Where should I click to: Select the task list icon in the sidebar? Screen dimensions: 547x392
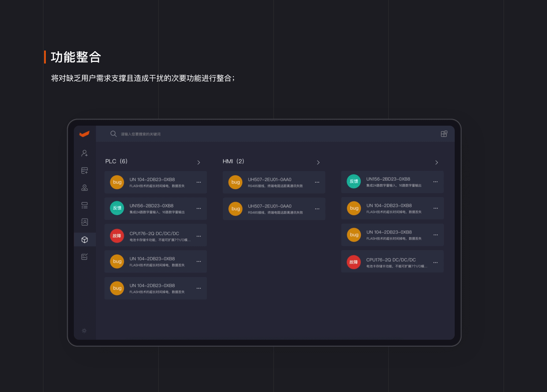(x=84, y=205)
